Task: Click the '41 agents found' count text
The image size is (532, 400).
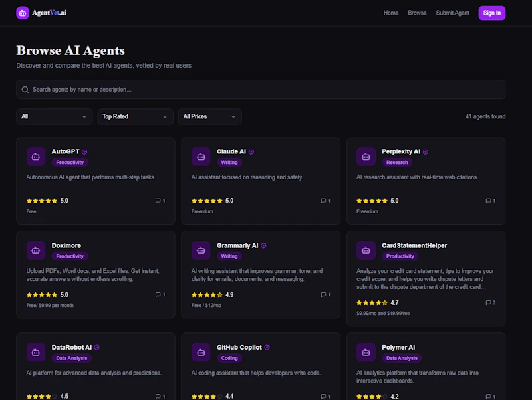Action: click(x=485, y=116)
